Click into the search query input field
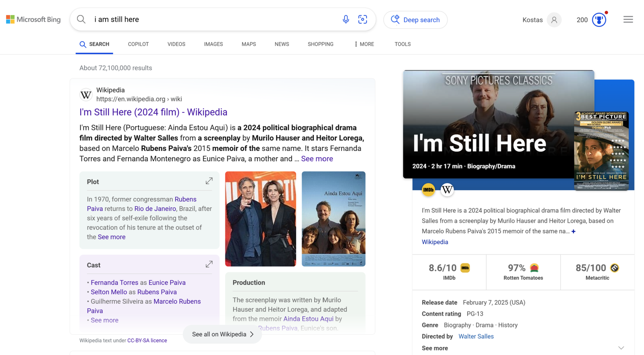Screen dimensions: 644x355 pos(213,19)
